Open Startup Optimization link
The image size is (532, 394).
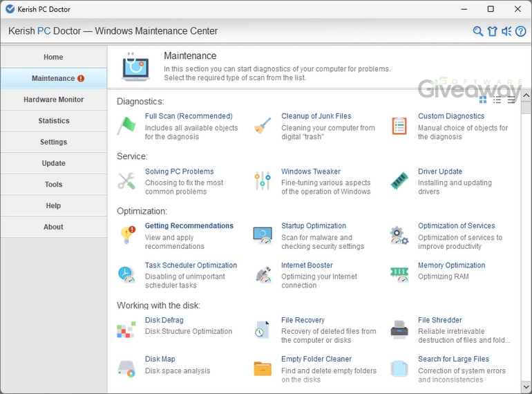coord(314,225)
